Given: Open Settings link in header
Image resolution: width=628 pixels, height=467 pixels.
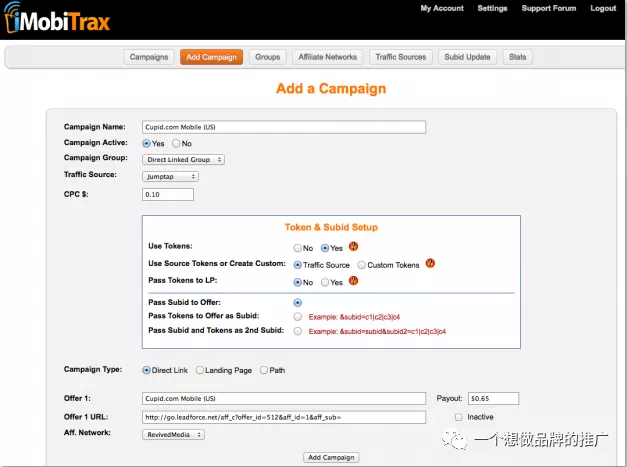Looking at the screenshot, I should (x=492, y=8).
